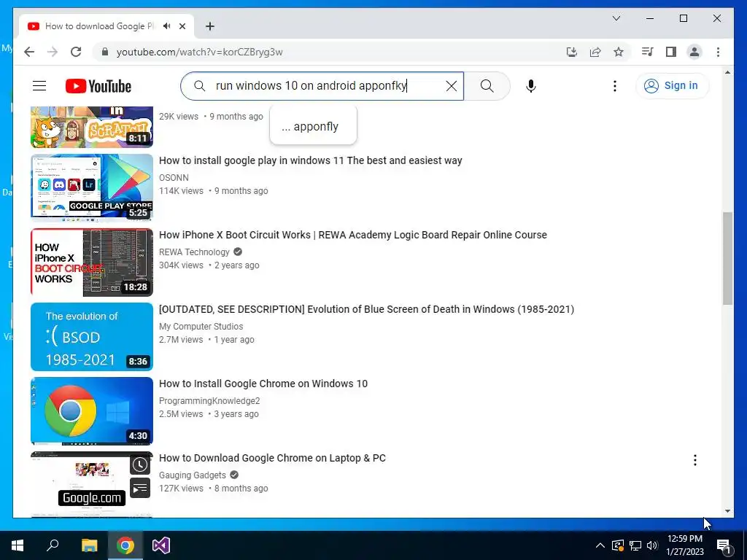Share this page via the share icon
This screenshot has height=560, width=747.
(x=595, y=52)
